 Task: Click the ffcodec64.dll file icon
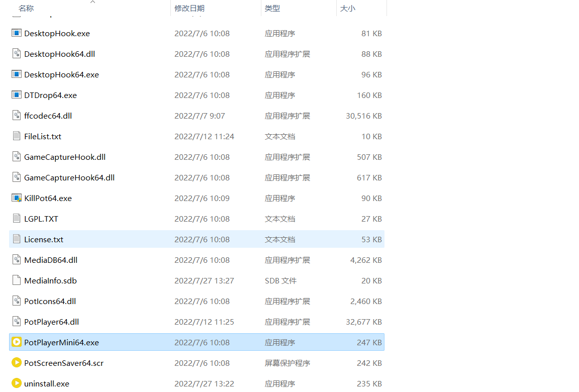tap(16, 116)
